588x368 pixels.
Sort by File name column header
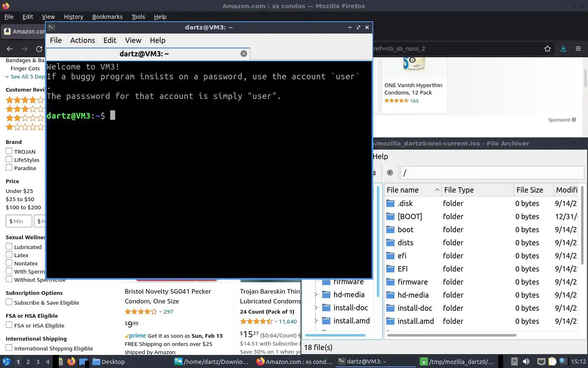[x=413, y=190]
